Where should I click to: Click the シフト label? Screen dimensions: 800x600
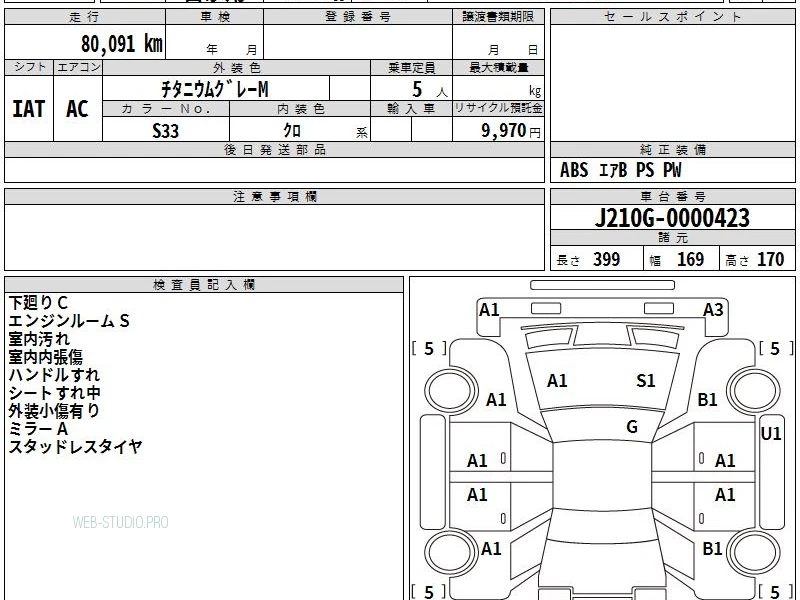click(x=29, y=67)
